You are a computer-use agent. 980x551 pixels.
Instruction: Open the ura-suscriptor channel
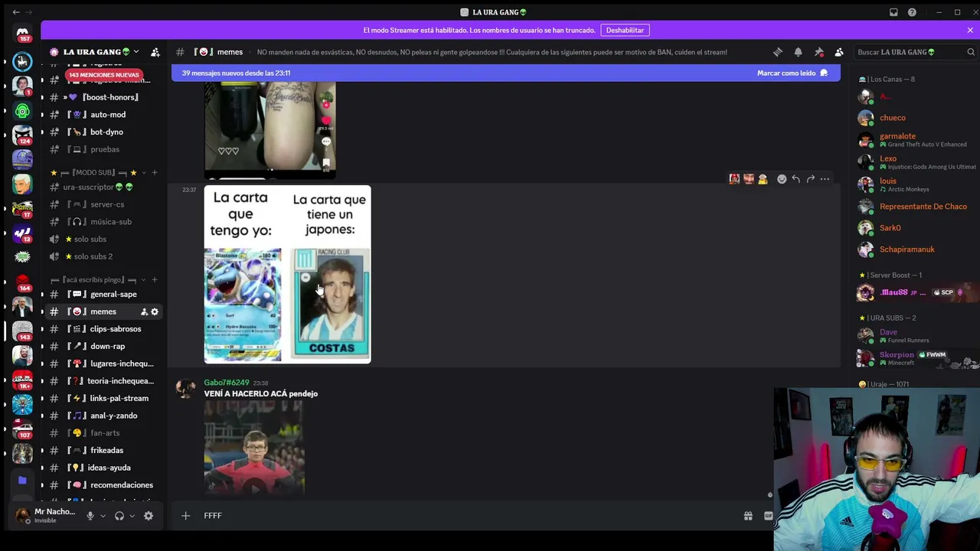point(103,187)
